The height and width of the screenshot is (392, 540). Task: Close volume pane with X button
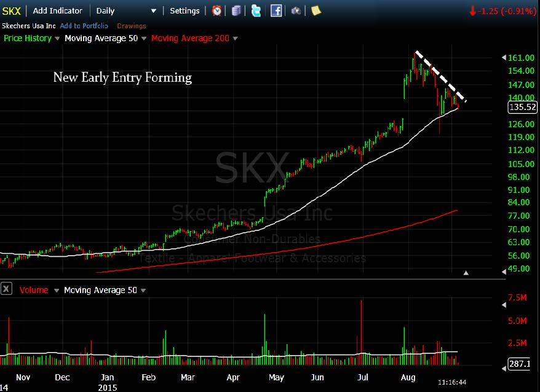(x=6, y=289)
